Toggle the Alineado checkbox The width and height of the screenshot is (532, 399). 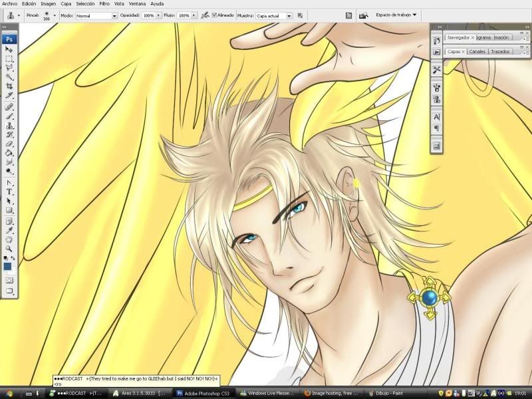point(214,15)
